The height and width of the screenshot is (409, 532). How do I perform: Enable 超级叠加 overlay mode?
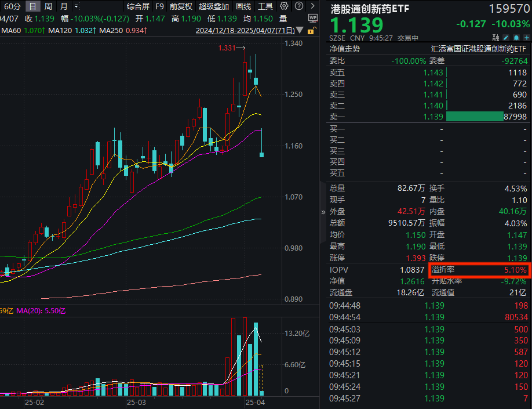click(214, 6)
